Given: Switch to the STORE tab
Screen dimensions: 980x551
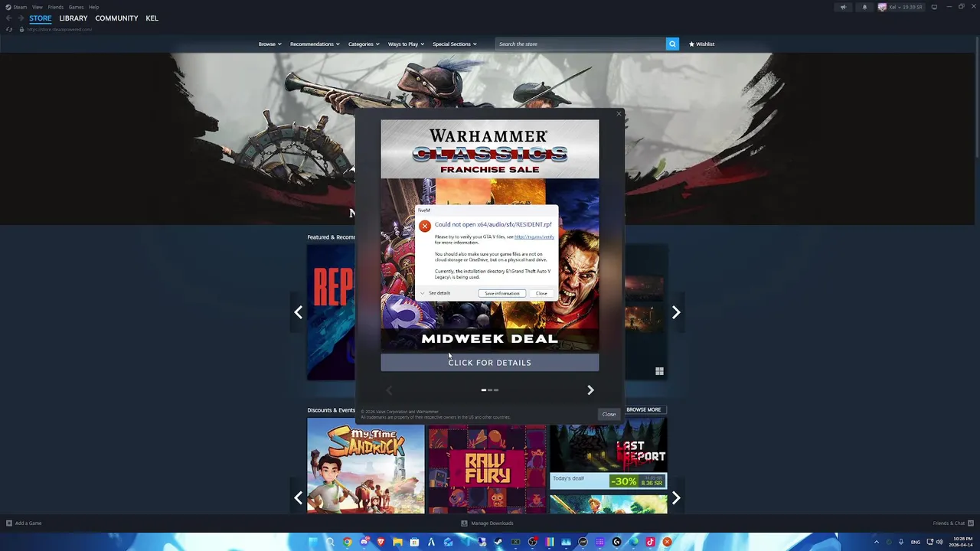Looking at the screenshot, I should [x=41, y=18].
